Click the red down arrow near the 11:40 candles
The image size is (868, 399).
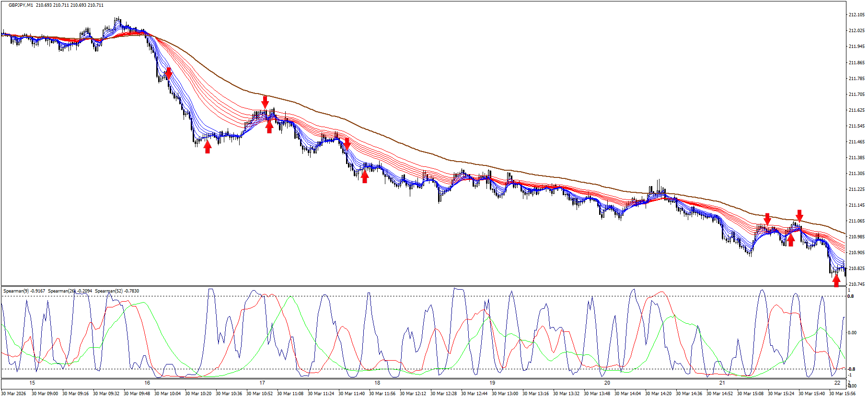347,143
